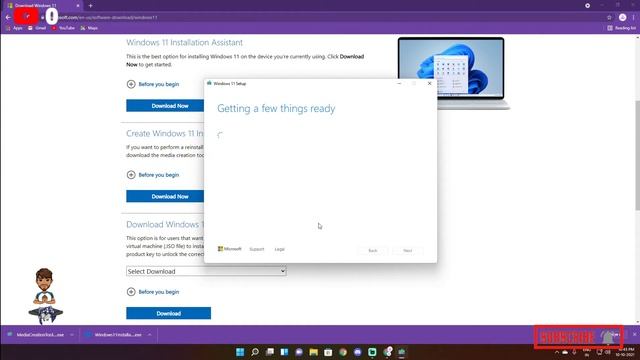
Task: Open a new browser tab
Action: (x=91, y=6)
